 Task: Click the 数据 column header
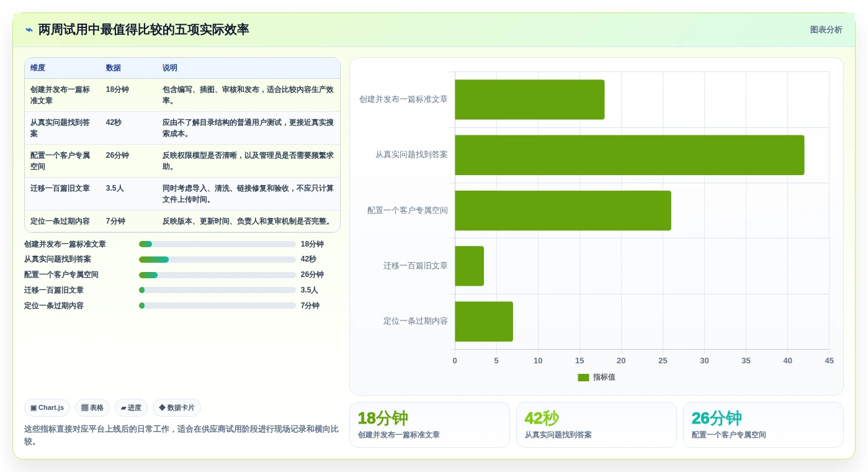pos(114,68)
